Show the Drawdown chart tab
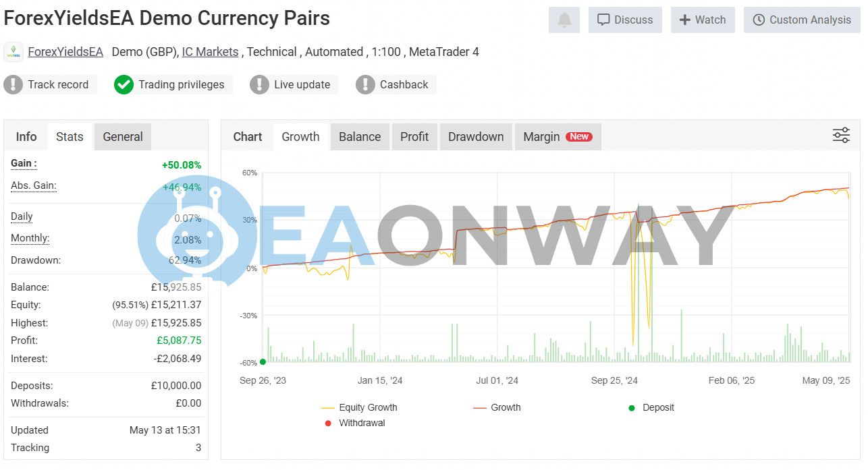The height and width of the screenshot is (470, 868). (476, 137)
